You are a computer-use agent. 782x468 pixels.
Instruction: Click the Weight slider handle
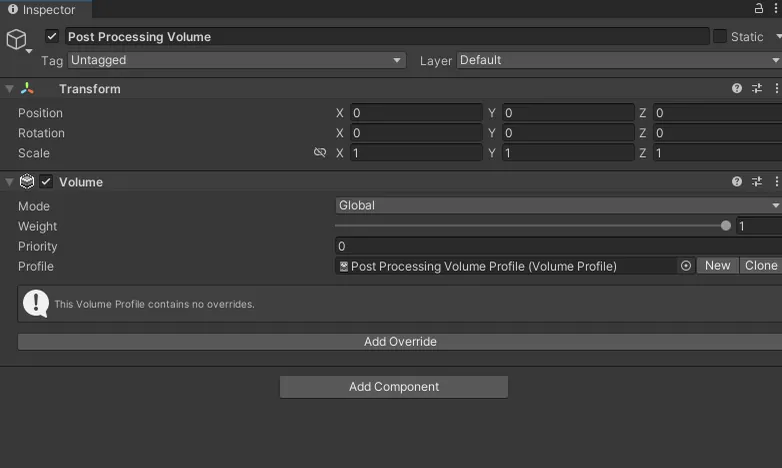(726, 226)
